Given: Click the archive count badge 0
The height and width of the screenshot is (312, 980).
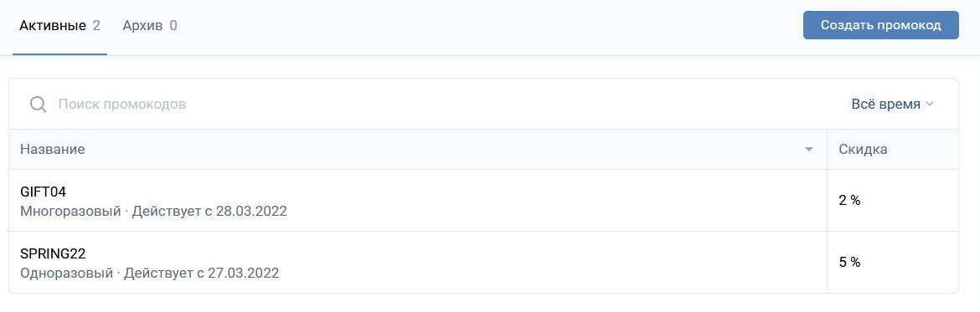Looking at the screenshot, I should pos(173,26).
